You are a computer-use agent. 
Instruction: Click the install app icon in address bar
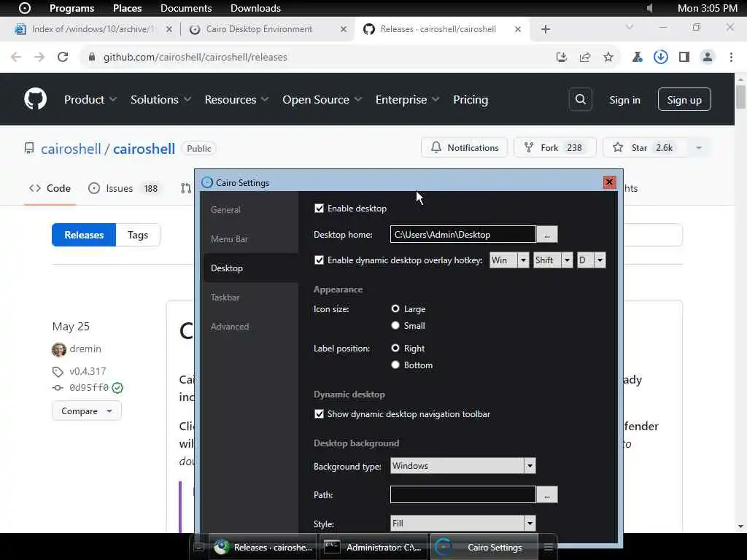[562, 57]
